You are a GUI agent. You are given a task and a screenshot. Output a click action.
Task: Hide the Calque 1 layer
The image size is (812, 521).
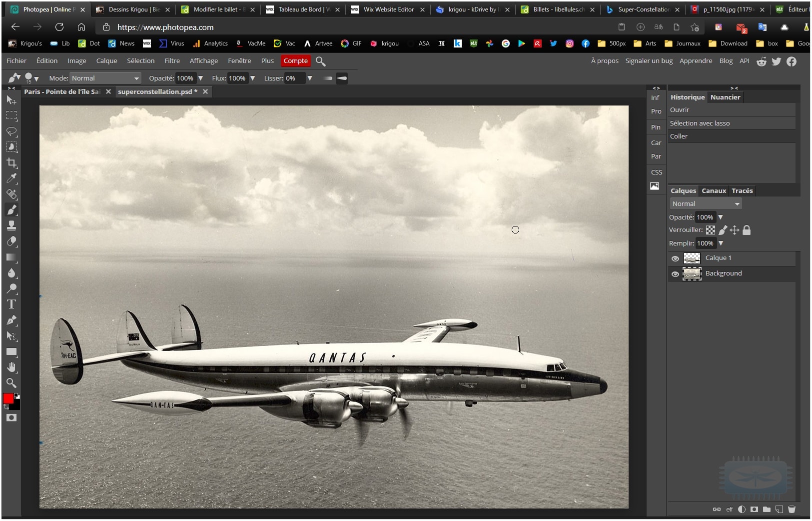(x=675, y=258)
